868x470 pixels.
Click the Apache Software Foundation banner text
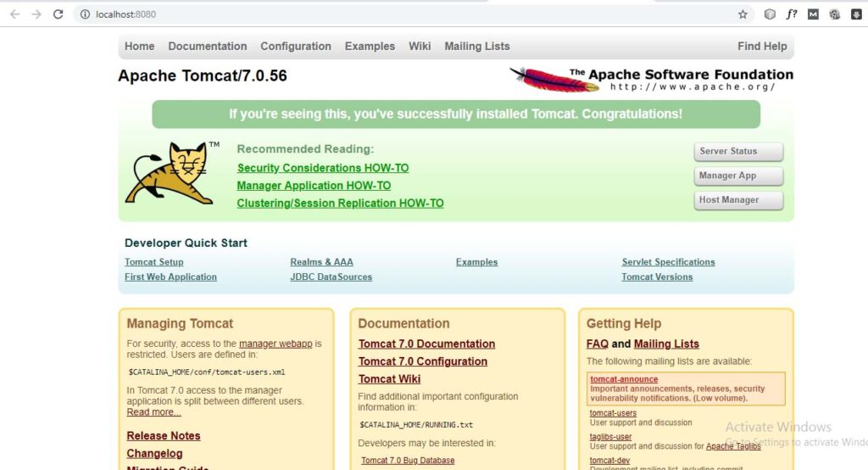(x=682, y=75)
